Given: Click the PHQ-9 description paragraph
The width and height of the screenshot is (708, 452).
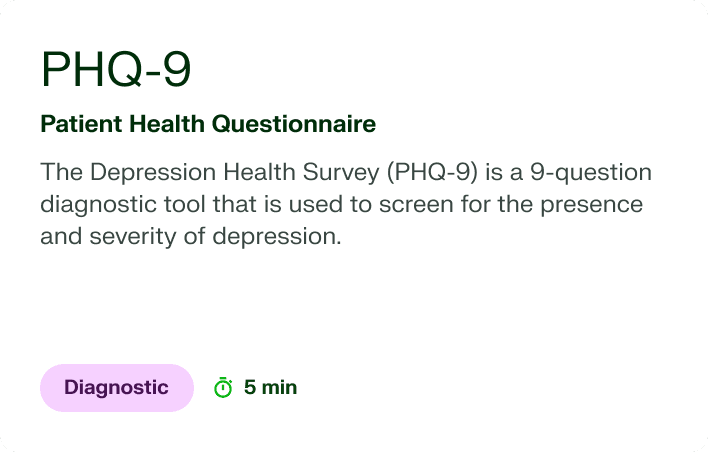Looking at the screenshot, I should (346, 204).
